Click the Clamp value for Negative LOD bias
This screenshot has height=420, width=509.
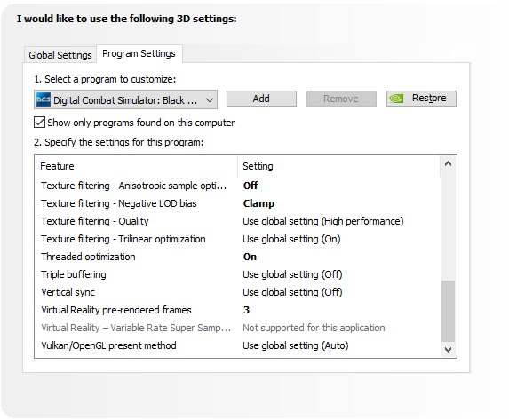click(x=258, y=203)
